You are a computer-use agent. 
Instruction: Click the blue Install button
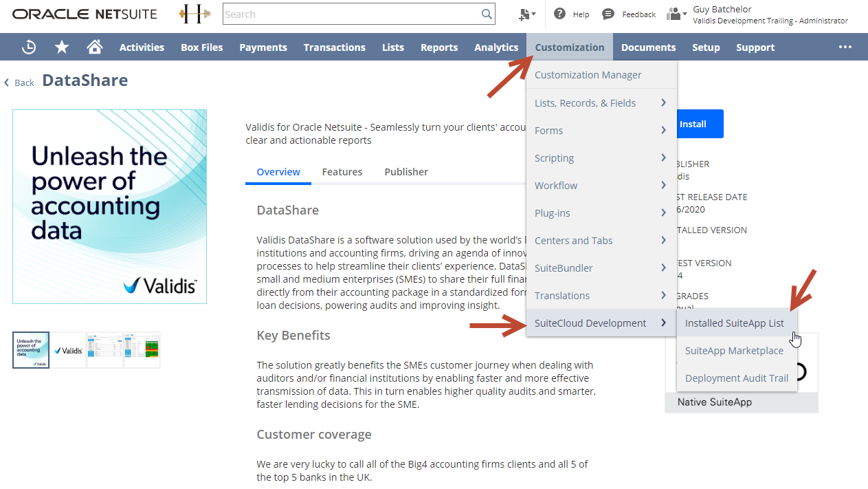[x=700, y=124]
